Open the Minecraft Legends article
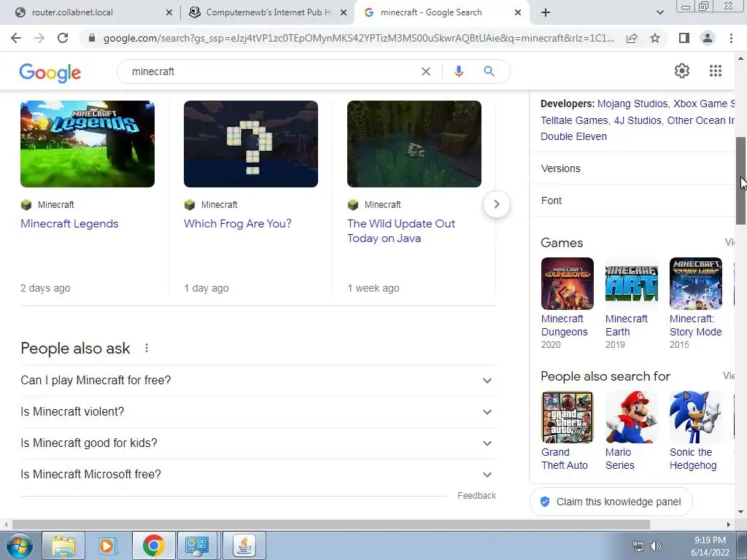Screen dimensions: 747x560 [x=69, y=224]
